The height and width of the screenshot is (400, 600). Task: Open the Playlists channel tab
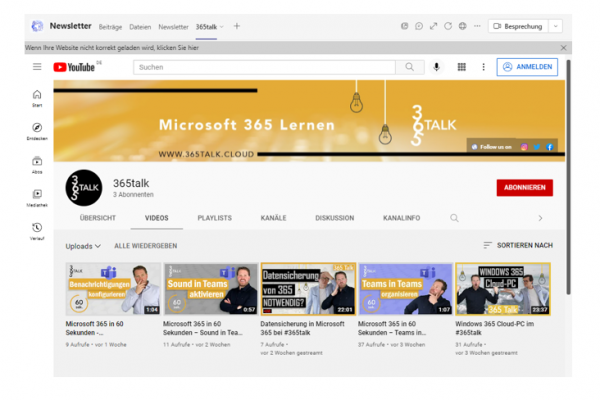[215, 218]
